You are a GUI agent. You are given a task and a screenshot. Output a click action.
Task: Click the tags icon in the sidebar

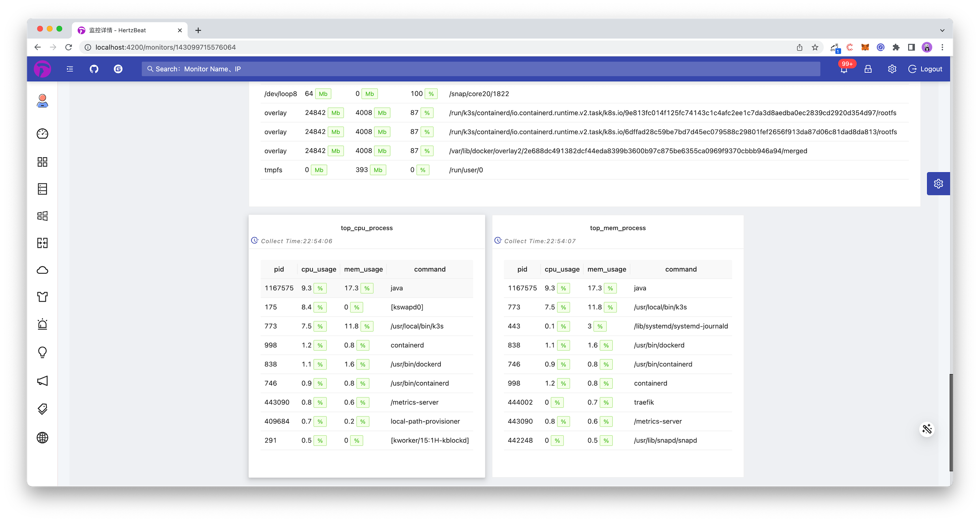42,409
